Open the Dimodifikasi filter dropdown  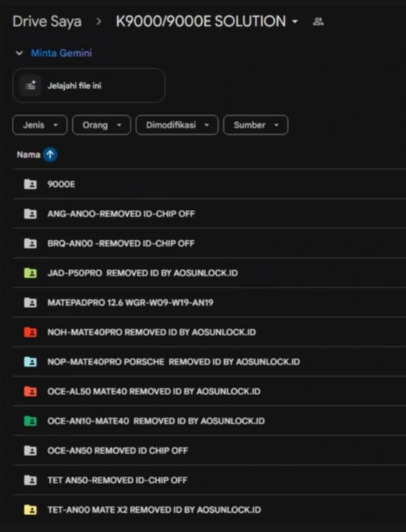(x=177, y=125)
